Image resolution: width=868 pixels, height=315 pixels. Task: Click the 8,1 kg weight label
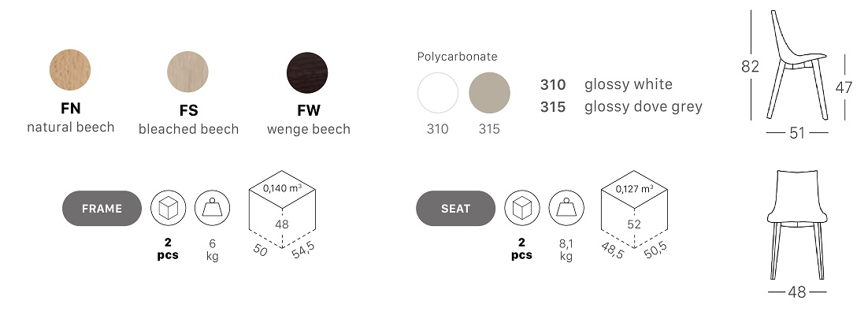566,249
